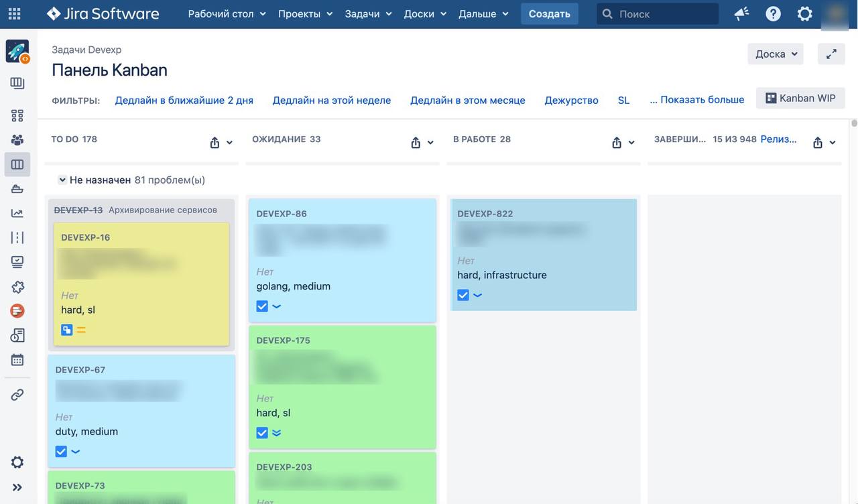Click the export icon above the TO DO column

[214, 142]
